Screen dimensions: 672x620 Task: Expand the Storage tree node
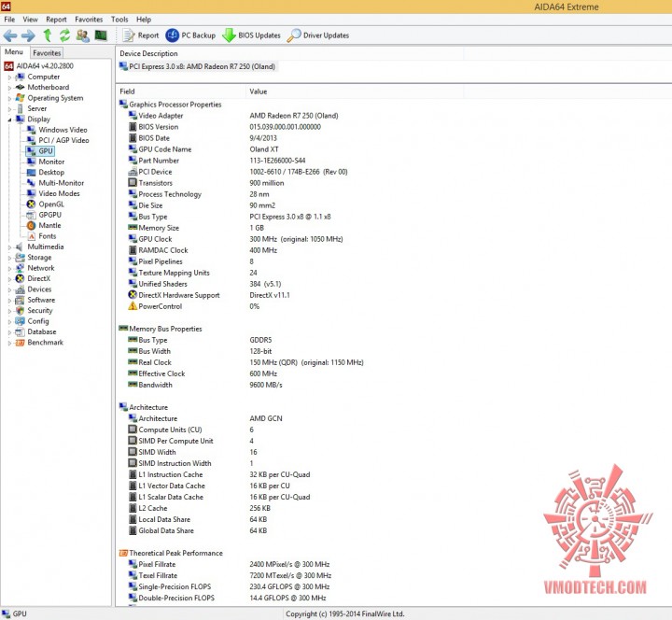tap(9, 258)
